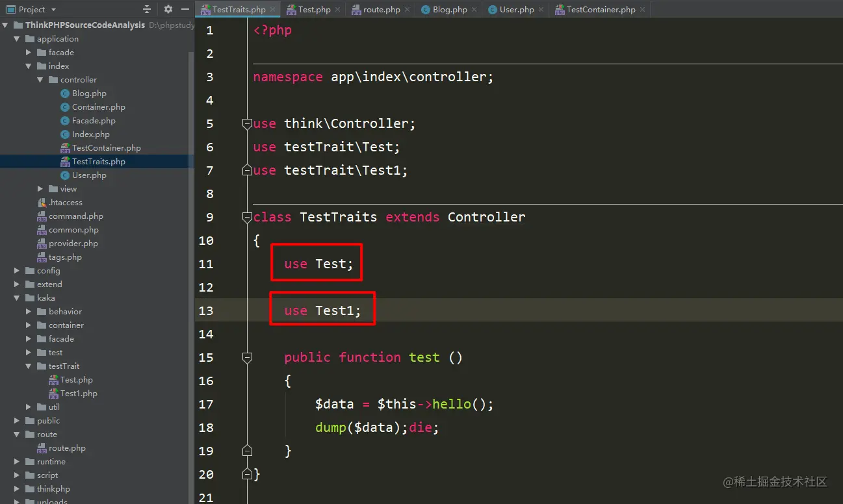Collapse the kaka folder
The height and width of the screenshot is (504, 843).
point(17,298)
